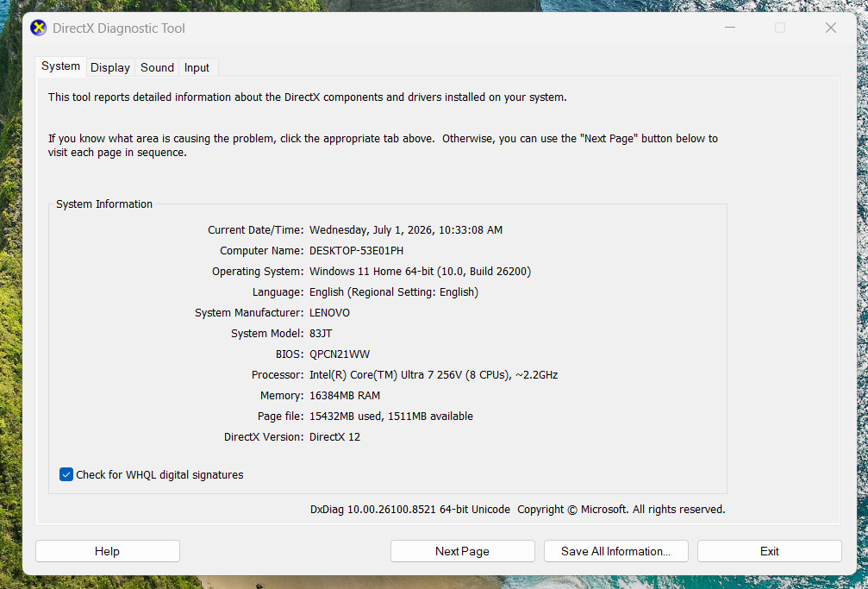This screenshot has height=589, width=868.
Task: Click computer name DESKTOP-53E01PH
Action: tap(356, 250)
